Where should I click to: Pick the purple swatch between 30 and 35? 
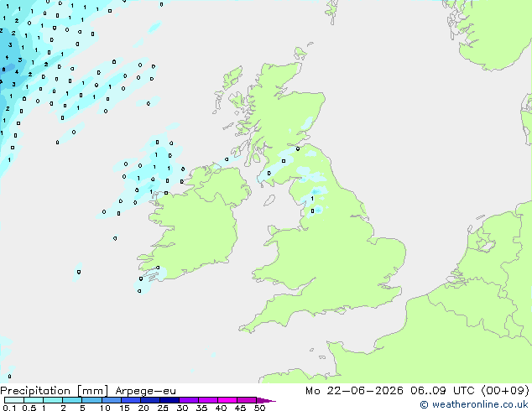pos(189,400)
